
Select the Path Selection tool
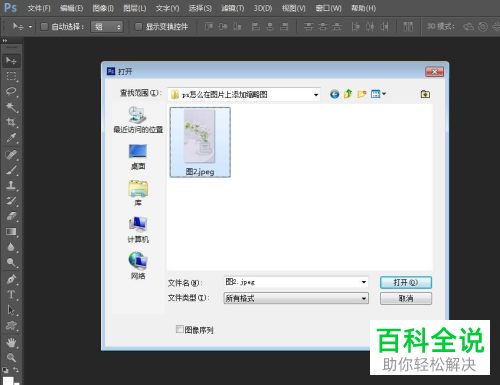tap(11, 310)
